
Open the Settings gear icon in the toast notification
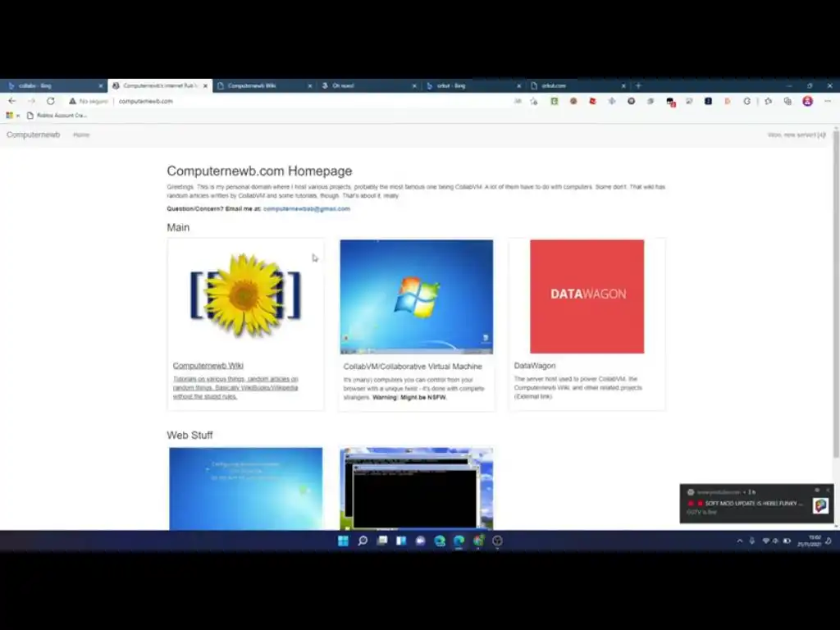817,491
